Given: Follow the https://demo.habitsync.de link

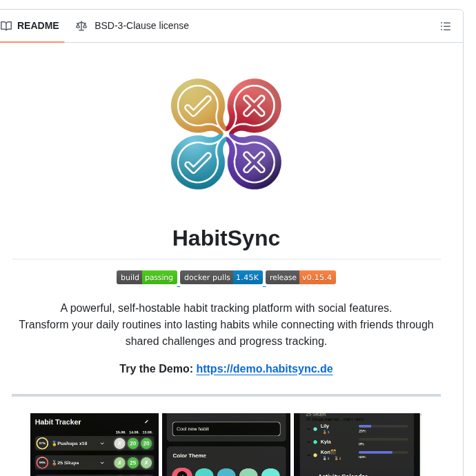Looking at the screenshot, I should [x=264, y=369].
